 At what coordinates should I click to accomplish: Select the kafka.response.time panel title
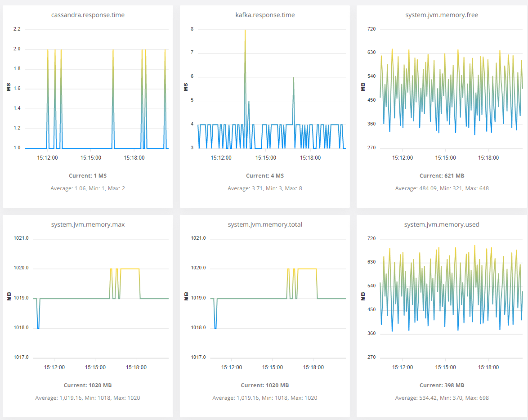pyautogui.click(x=265, y=15)
